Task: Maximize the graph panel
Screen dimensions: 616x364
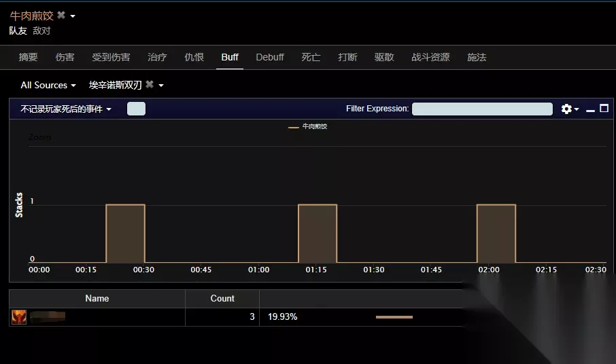Action: coord(604,108)
